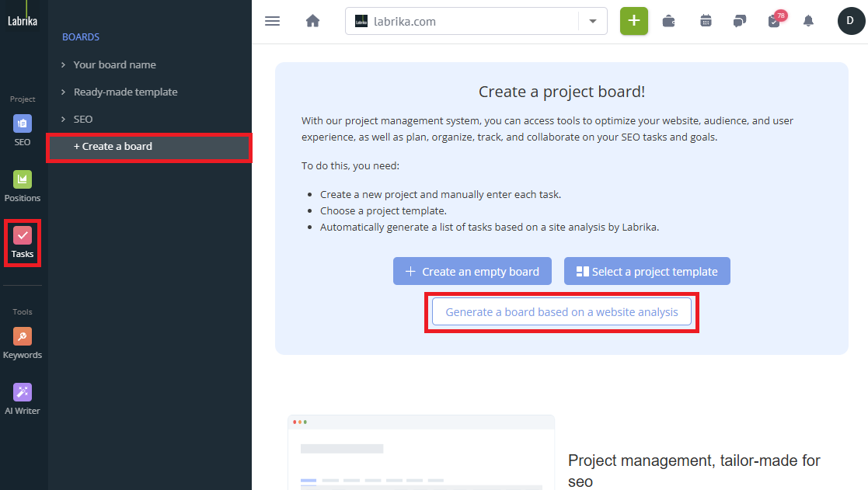Click the green plus add button
This screenshot has width=868, height=490.
click(x=633, y=21)
